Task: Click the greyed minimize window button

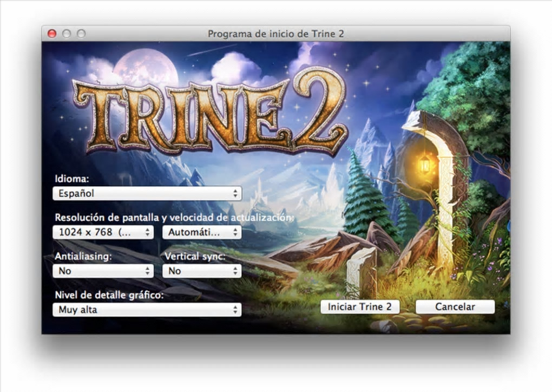Action: pos(67,34)
